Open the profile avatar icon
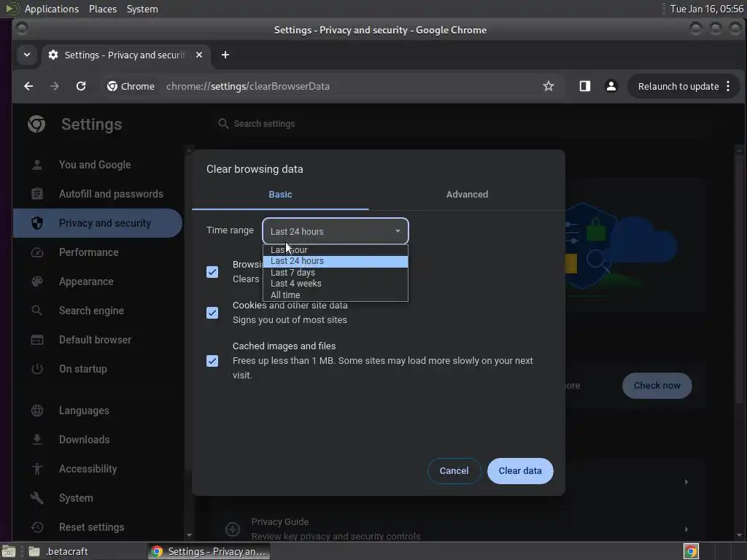 611,86
